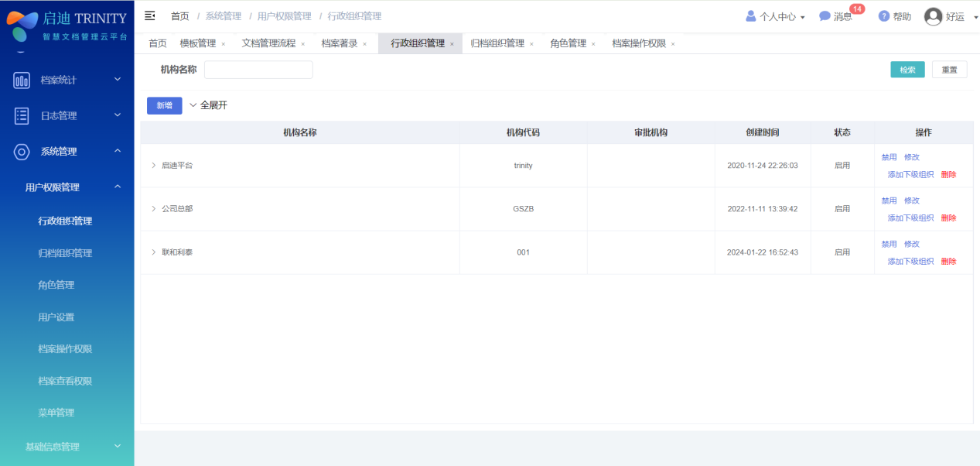
Task: Click 添加下级组织 for 公司总部
Action: click(910, 218)
